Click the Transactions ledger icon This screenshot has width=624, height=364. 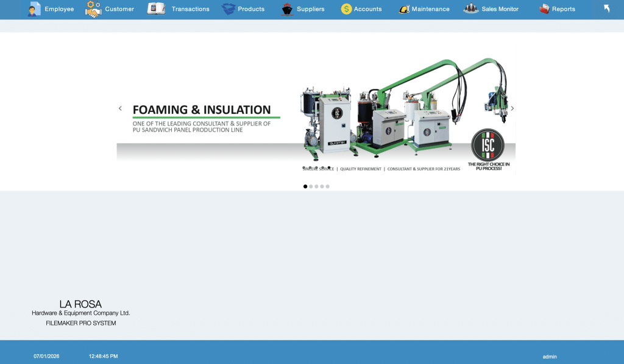point(157,9)
